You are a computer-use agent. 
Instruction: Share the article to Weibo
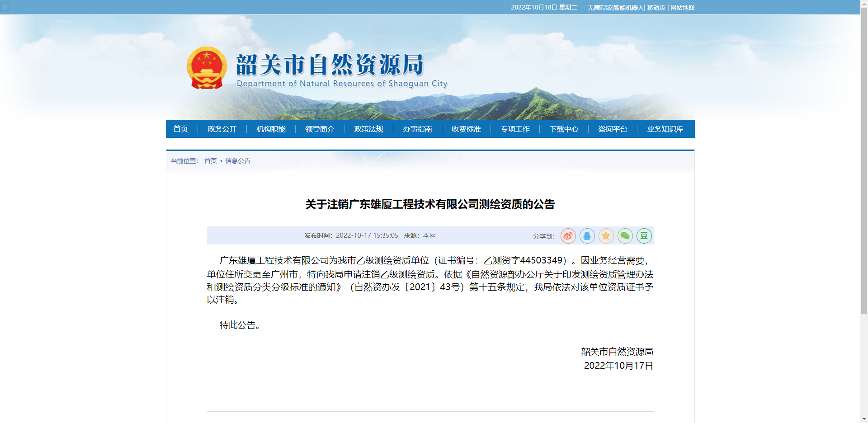[x=568, y=235]
